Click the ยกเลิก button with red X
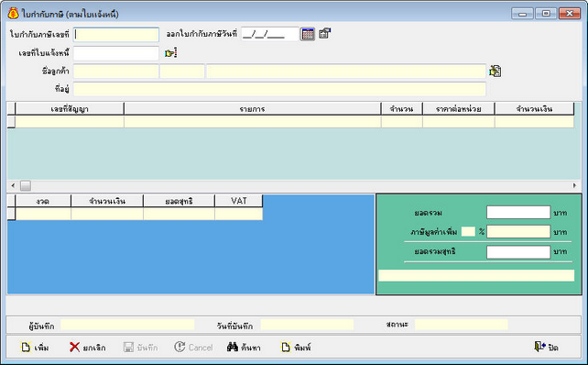The height and width of the screenshot is (365, 588). tap(88, 348)
